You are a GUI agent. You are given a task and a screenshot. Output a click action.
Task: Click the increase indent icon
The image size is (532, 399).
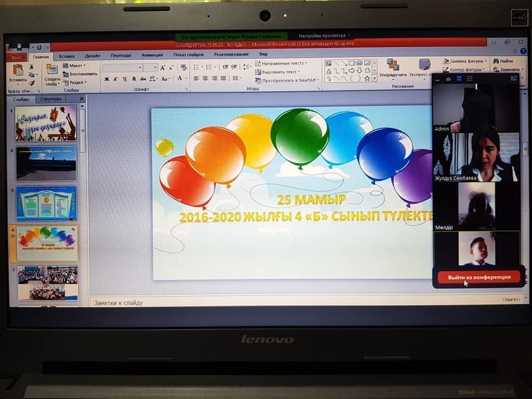pos(234,67)
